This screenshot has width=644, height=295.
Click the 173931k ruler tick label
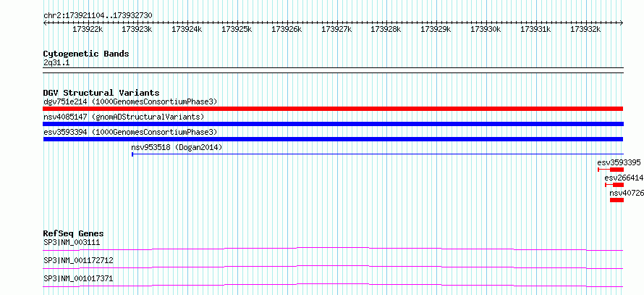[535, 29]
